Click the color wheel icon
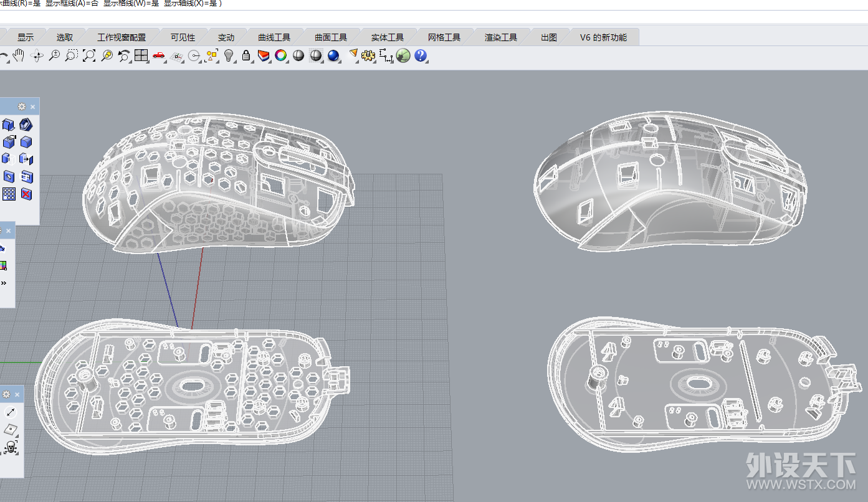Viewport: 868px width, 502px height. [281, 56]
